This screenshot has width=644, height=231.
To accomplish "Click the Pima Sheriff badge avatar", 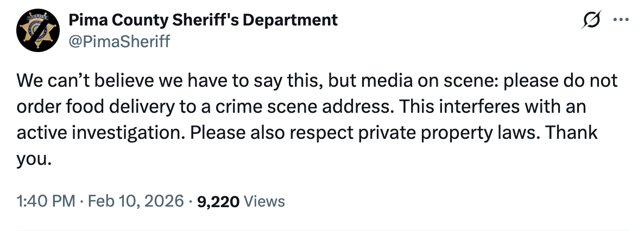I will (x=36, y=29).
